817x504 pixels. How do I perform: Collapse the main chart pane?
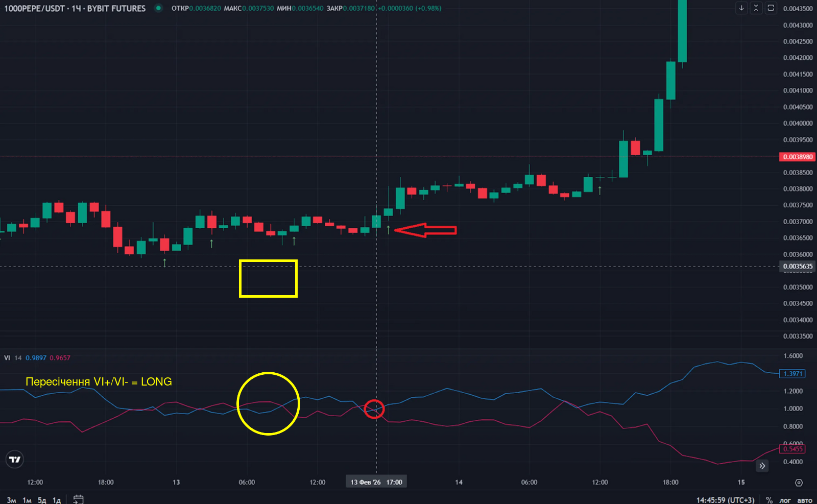point(756,8)
